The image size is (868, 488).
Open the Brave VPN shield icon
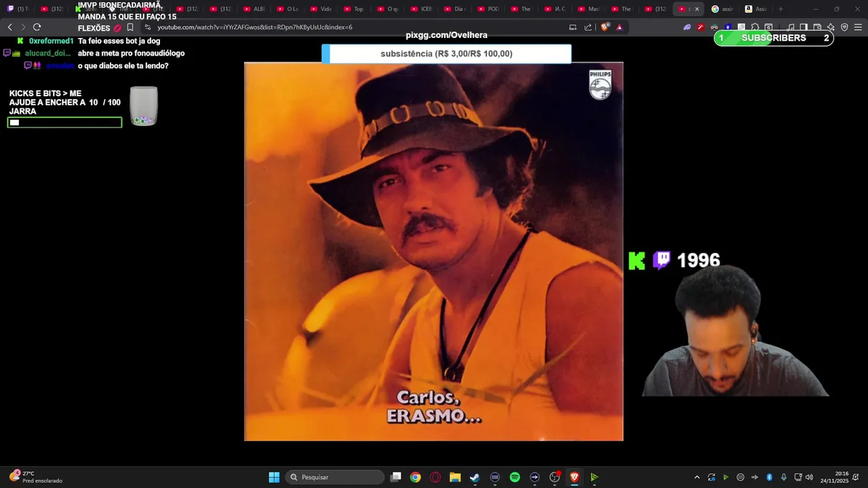click(844, 27)
